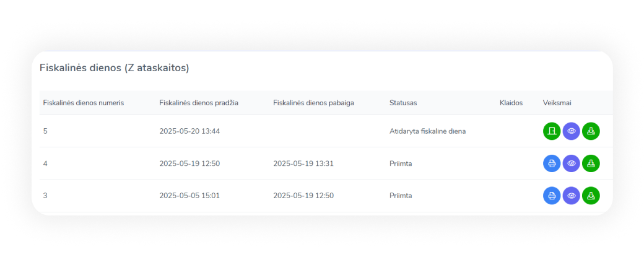Select the 'Atidaryta fiskalinė diena' status cell

[x=427, y=131]
